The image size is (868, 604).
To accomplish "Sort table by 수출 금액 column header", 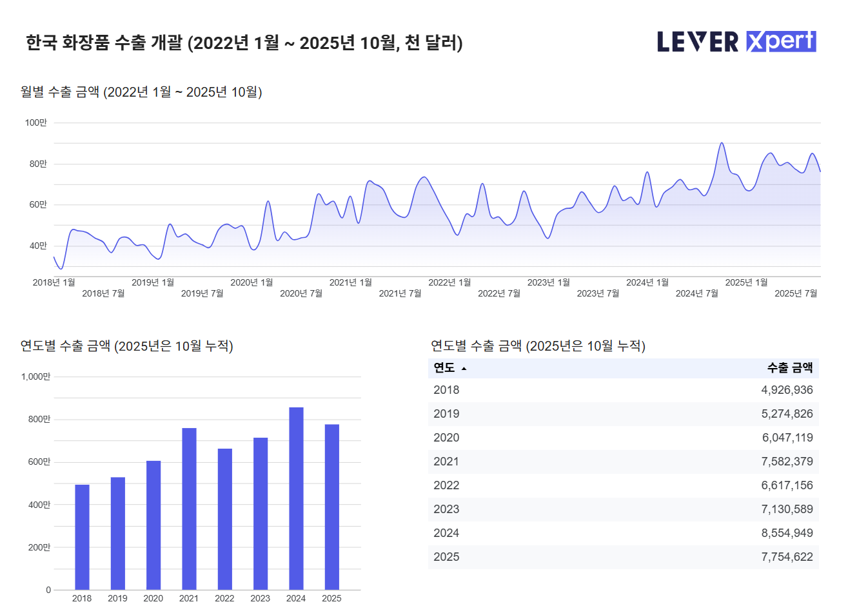I will [x=789, y=368].
